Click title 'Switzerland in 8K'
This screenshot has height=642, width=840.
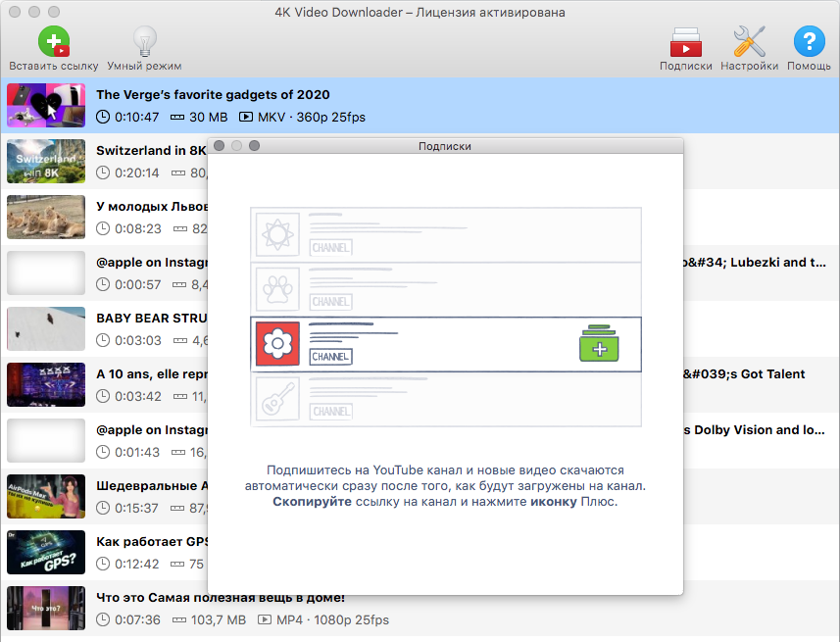click(x=151, y=151)
